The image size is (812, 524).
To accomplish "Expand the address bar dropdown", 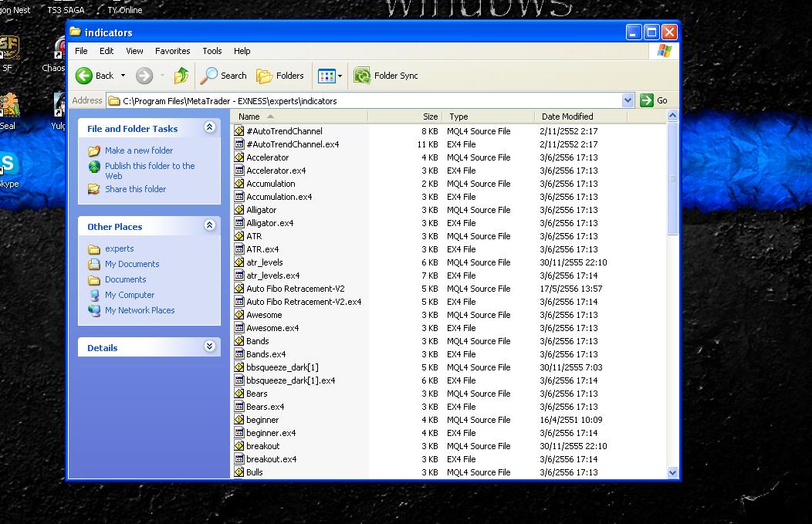I will tap(628, 100).
